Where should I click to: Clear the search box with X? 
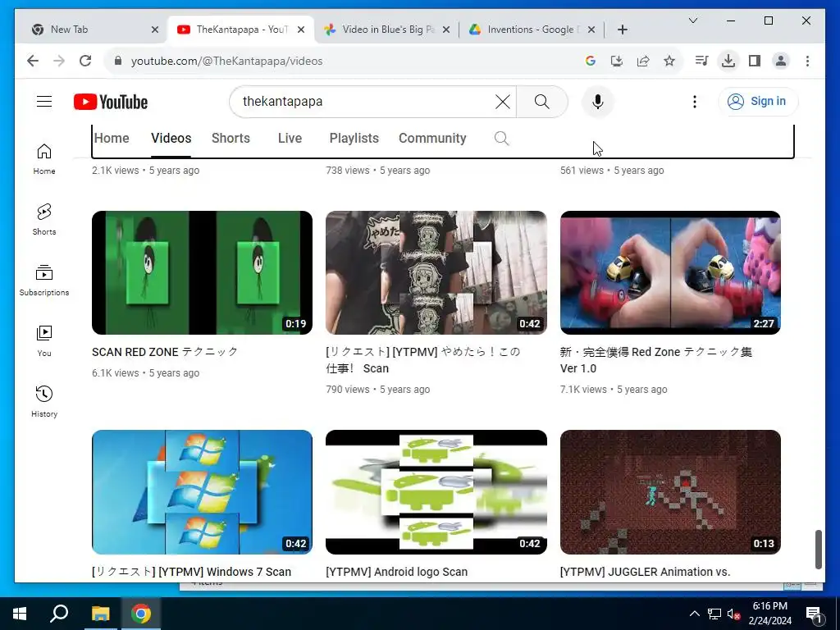502,101
